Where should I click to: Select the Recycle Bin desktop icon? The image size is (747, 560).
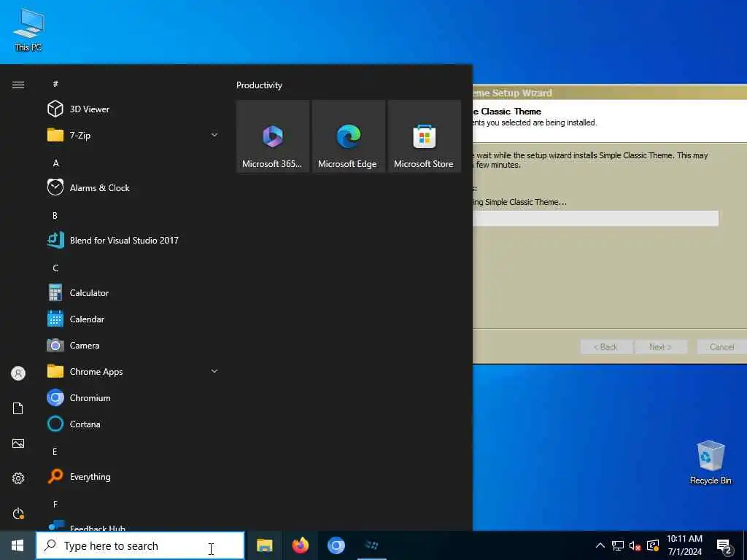point(711,463)
